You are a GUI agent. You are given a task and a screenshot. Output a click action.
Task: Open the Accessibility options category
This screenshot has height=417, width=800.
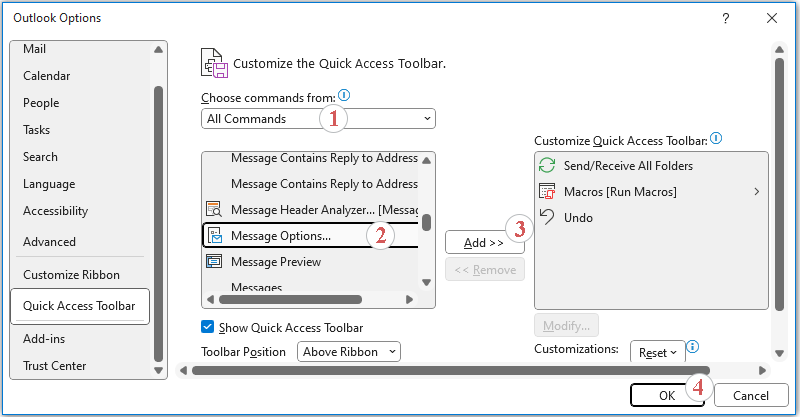(x=55, y=211)
